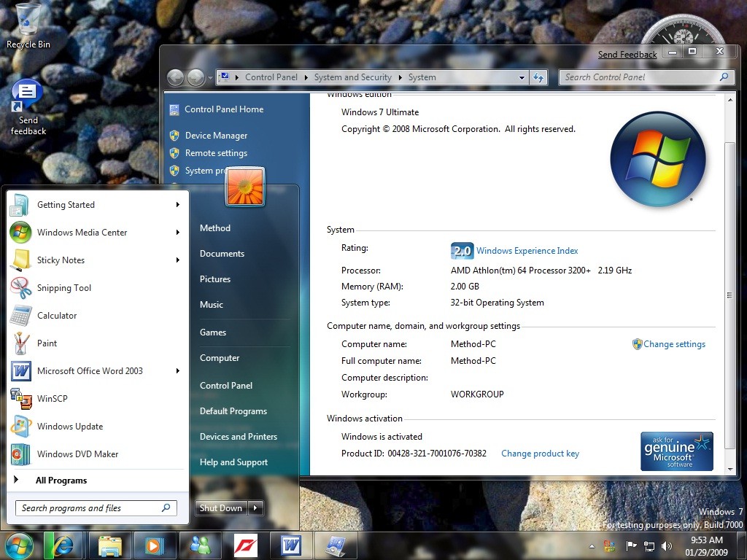This screenshot has height=560, width=747.
Task: Expand the Getting Started submenu arrow
Action: [177, 205]
